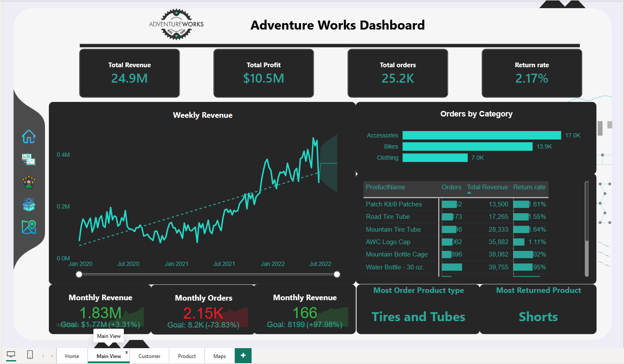
Task: Click the 35,882 revenue cell
Action: [498, 242]
